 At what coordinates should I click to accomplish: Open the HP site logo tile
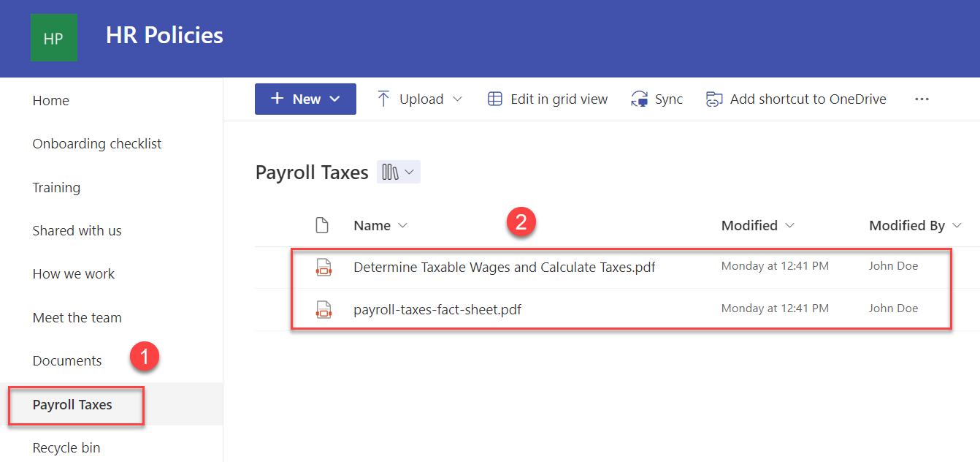click(x=54, y=38)
